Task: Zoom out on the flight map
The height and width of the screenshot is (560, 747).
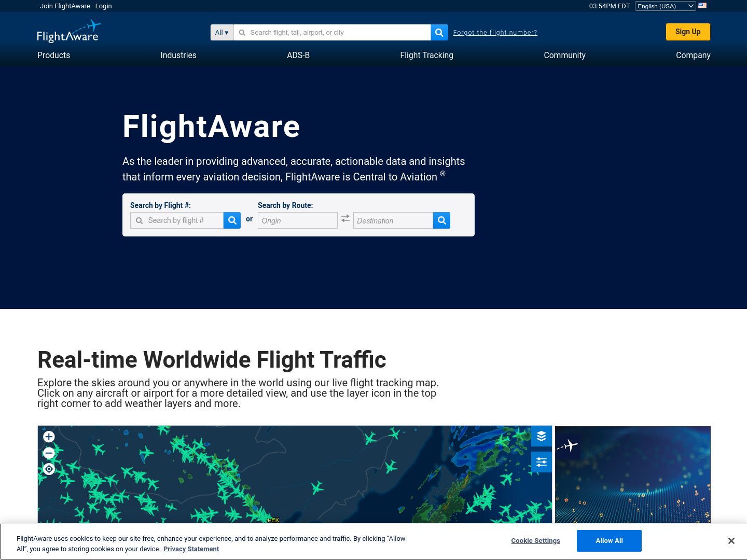Action: tap(49, 453)
